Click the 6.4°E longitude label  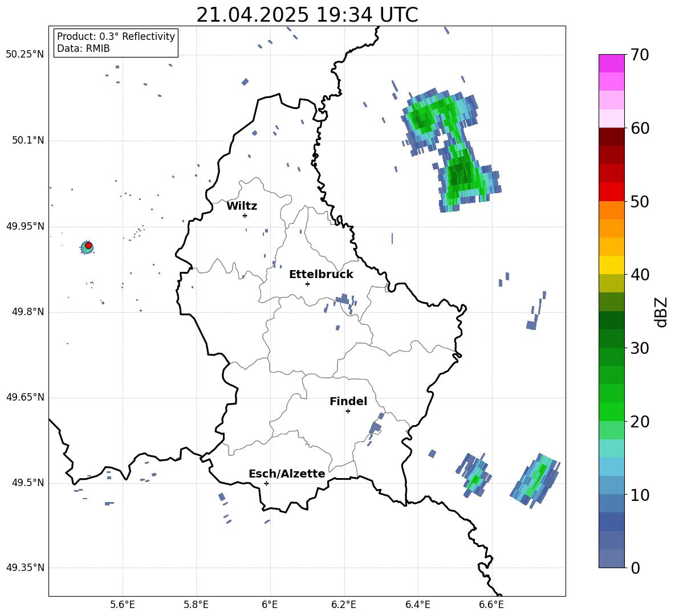click(x=417, y=605)
